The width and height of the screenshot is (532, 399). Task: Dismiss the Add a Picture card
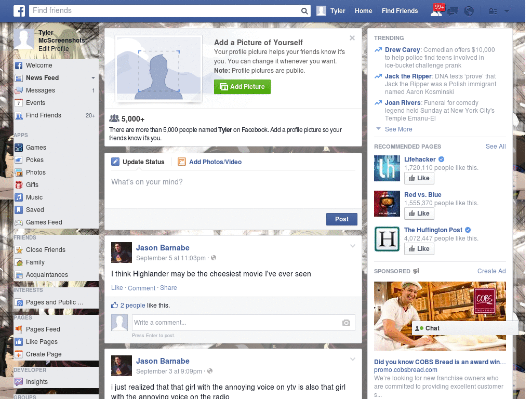pos(352,38)
